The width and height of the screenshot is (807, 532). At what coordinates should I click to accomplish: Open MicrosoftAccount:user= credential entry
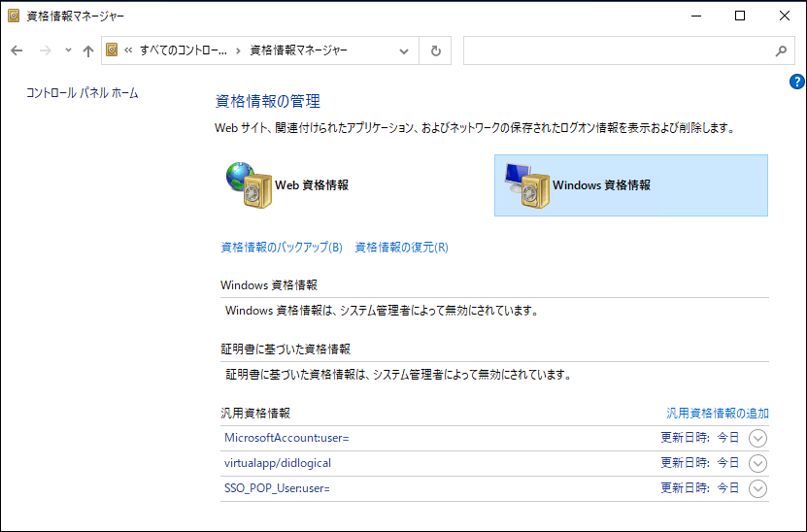point(286,438)
